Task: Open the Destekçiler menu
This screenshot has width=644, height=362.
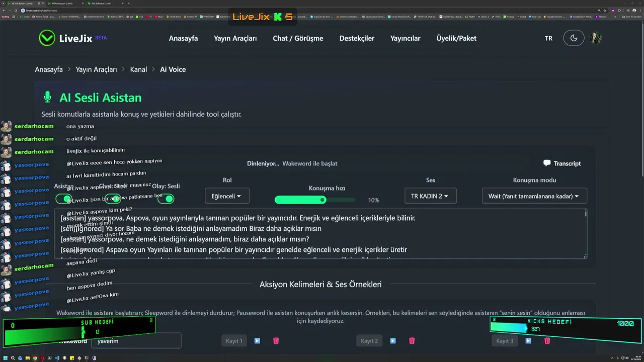Action: [357, 38]
